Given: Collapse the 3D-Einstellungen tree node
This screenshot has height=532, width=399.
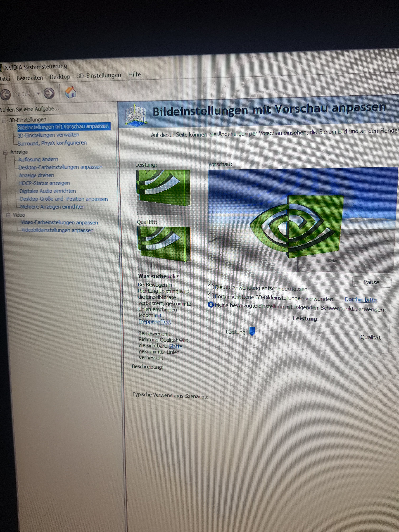Looking at the screenshot, I should pos(4,120).
